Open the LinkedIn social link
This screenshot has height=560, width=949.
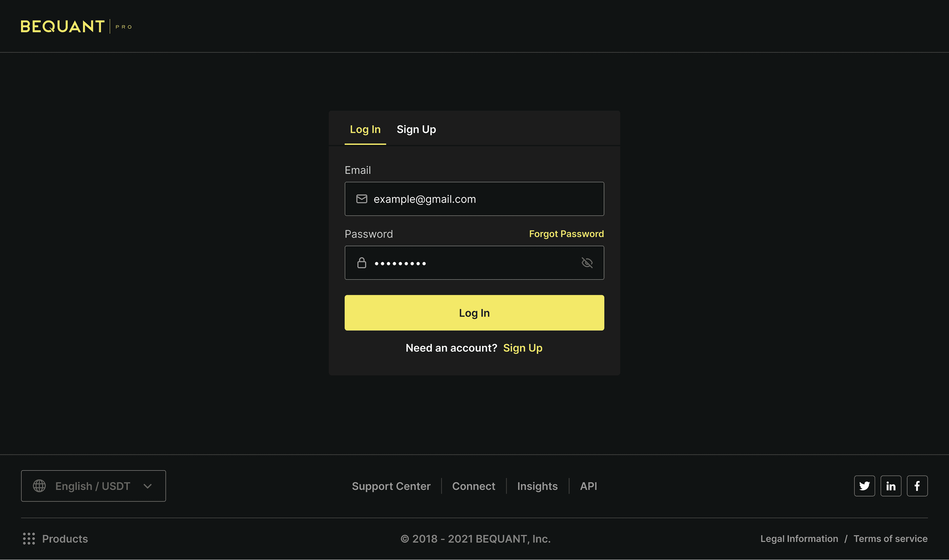point(890,486)
